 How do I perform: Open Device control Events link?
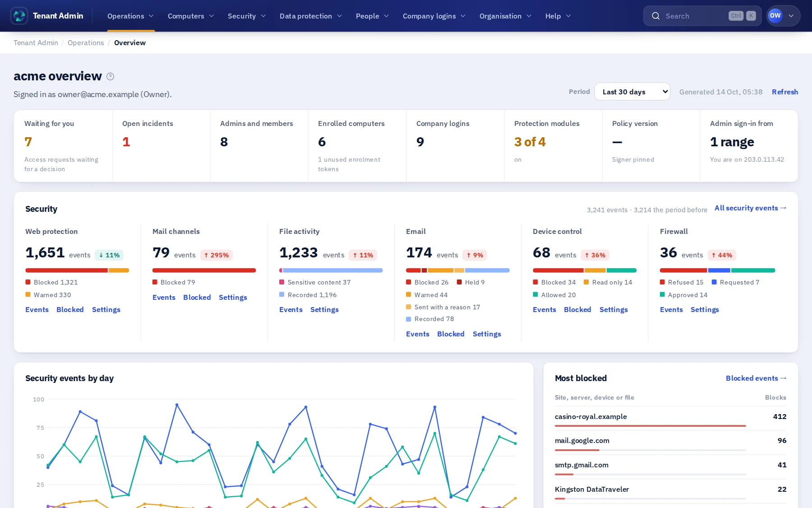point(544,310)
